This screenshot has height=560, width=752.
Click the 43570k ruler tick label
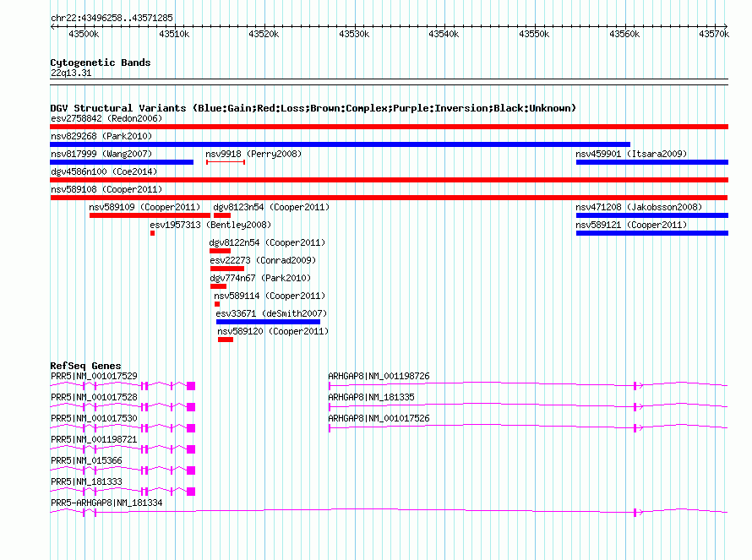pyautogui.click(x=714, y=34)
